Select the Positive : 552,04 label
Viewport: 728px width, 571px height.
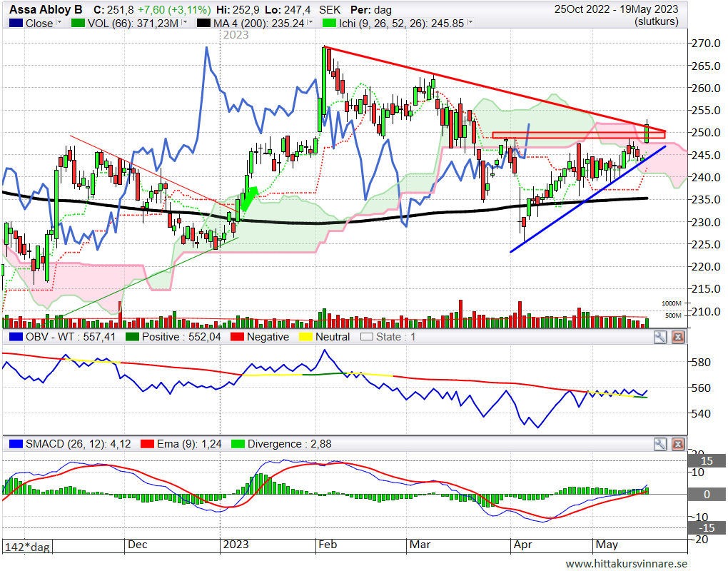point(181,337)
